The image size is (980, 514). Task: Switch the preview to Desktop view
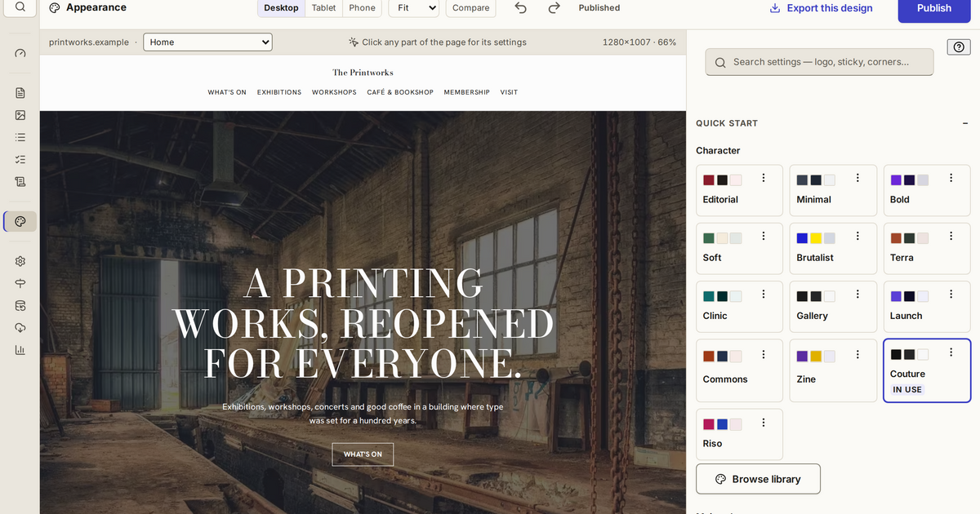point(281,7)
